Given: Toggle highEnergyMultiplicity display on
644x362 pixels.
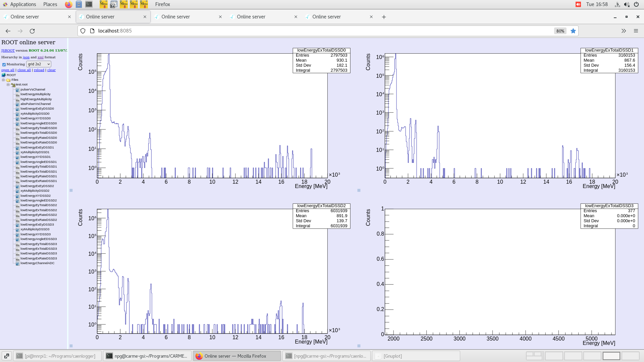Looking at the screenshot, I should click(17, 99).
